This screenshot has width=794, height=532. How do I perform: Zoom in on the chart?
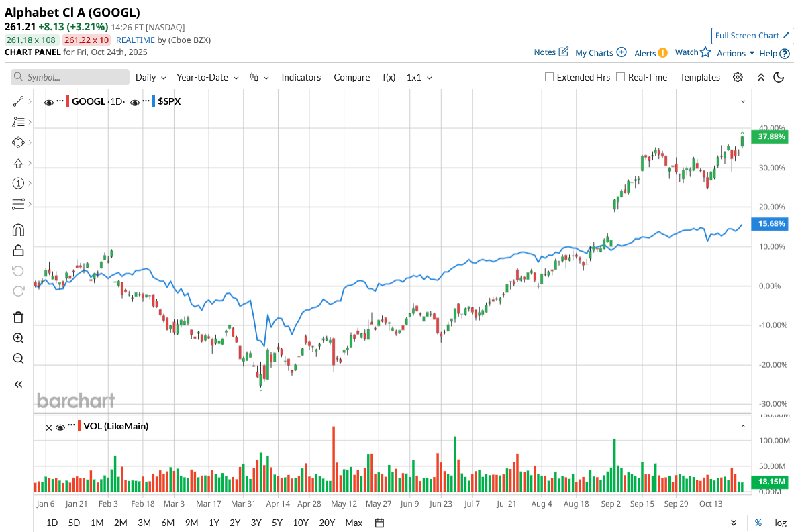click(x=18, y=338)
